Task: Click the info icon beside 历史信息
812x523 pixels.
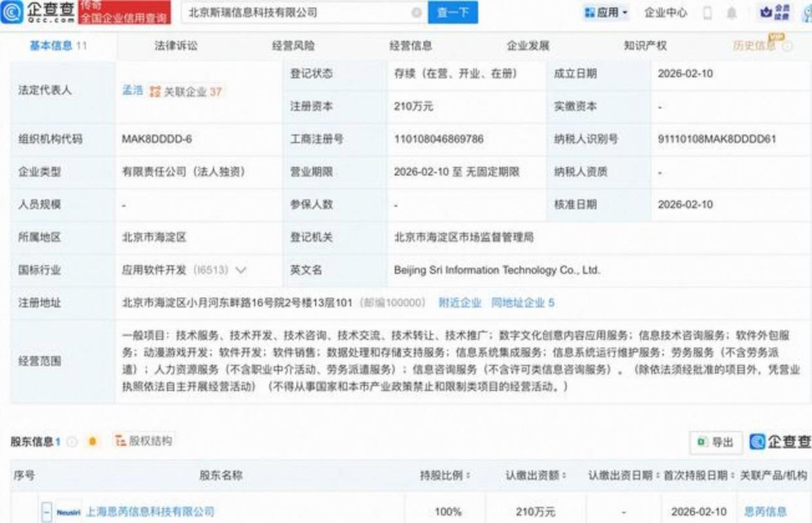Action: click(x=788, y=46)
